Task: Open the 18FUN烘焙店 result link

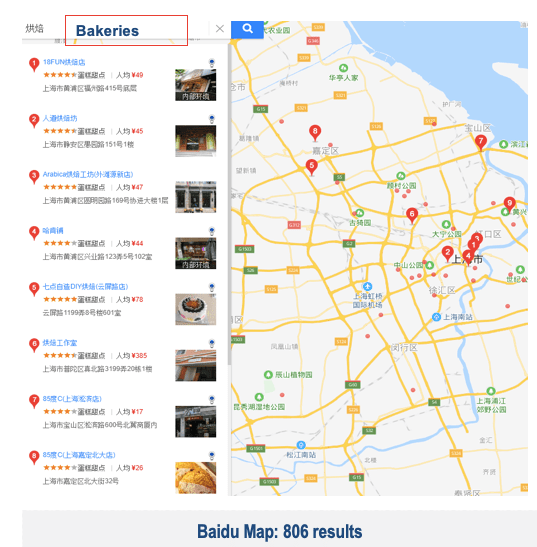Action: click(64, 62)
